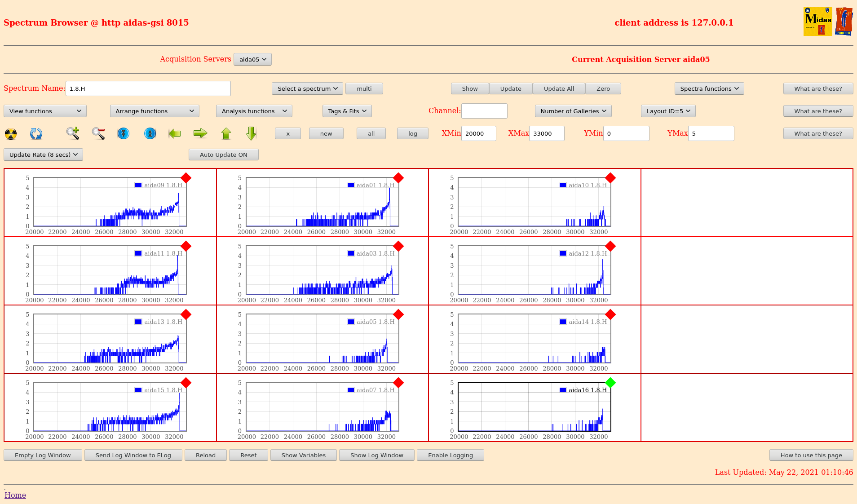The image size is (857, 504).
Task: Shift view with green left arrow
Action: click(x=175, y=133)
